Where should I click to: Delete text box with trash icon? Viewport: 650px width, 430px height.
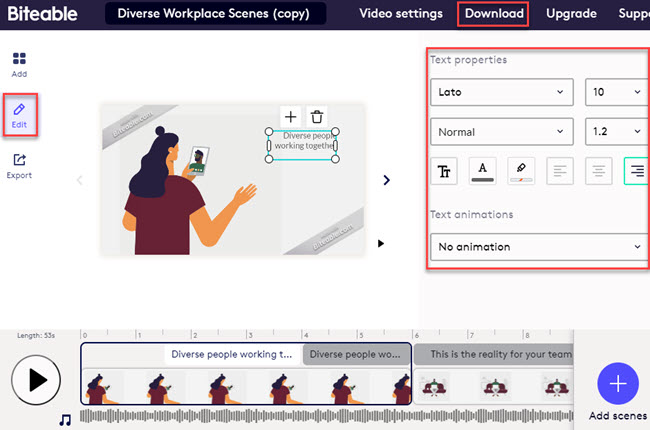317,117
